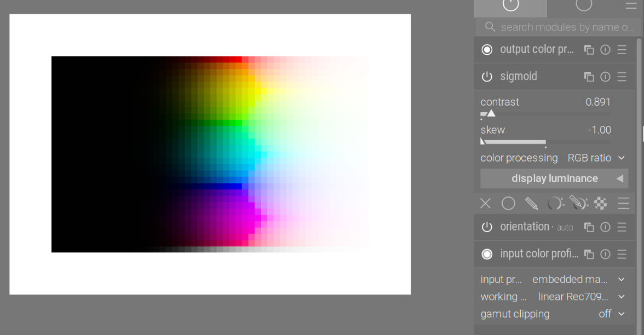Reset input color profile parameters
The height and width of the screenshot is (335, 644).
click(606, 254)
